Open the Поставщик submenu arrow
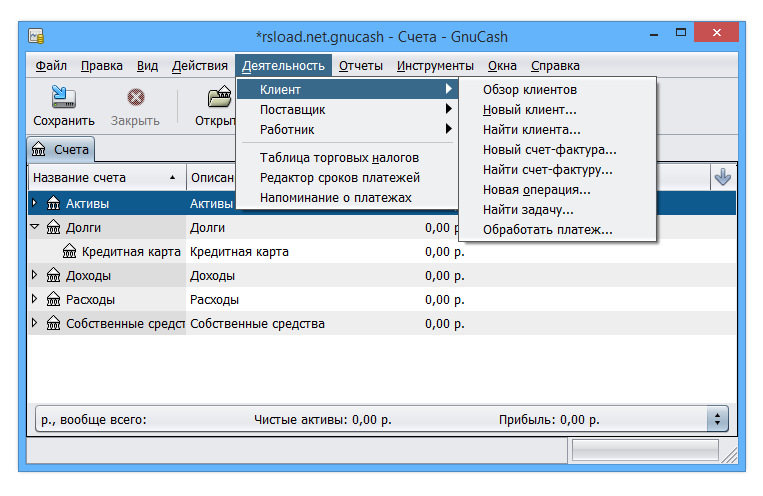The width and height of the screenshot is (763, 496). (449, 109)
